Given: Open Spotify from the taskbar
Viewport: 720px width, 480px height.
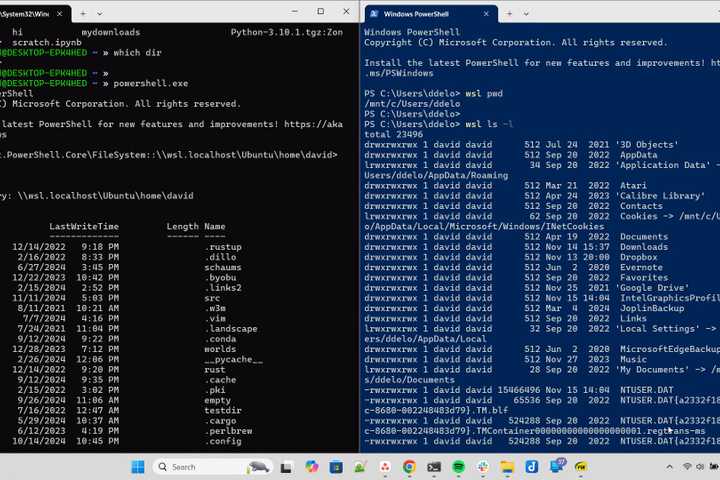Looking at the screenshot, I should tap(458, 467).
